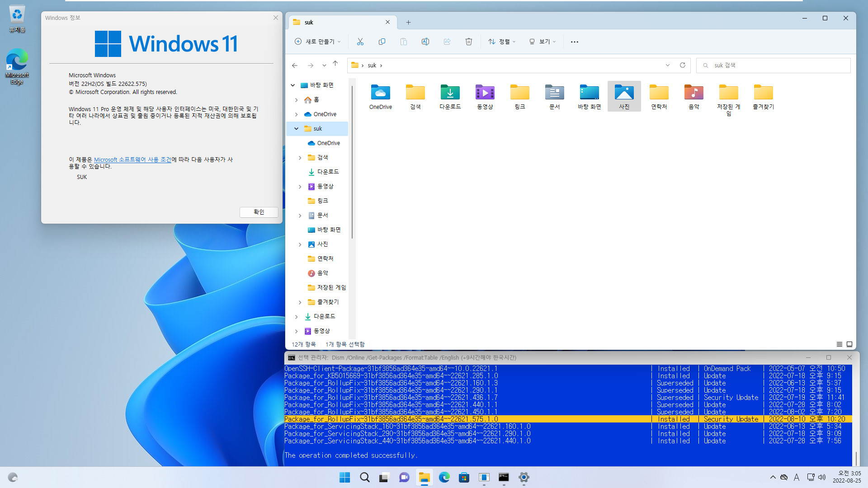The image size is (868, 488).
Task: Expand the 문서 tree node
Action: coord(300,216)
